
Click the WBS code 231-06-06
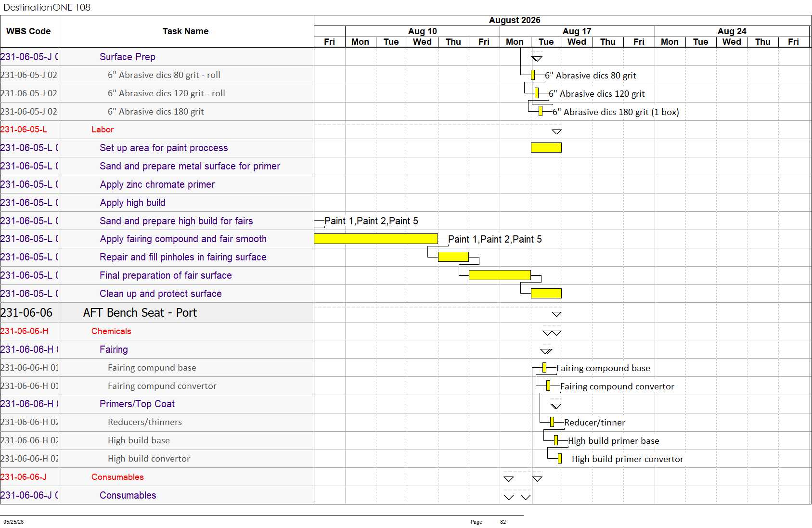tap(26, 312)
